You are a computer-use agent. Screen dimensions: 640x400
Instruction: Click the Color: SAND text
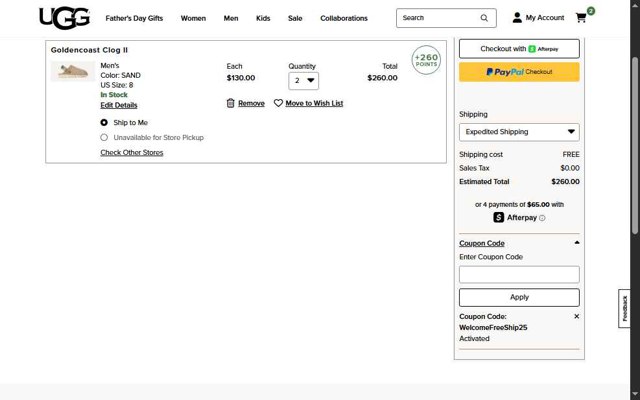[120, 76]
